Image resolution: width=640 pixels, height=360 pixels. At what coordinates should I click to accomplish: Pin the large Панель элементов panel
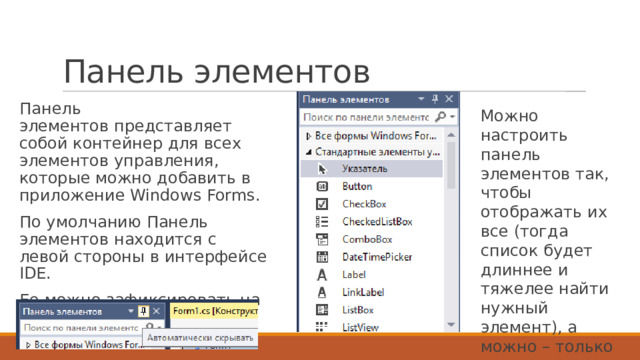point(435,99)
